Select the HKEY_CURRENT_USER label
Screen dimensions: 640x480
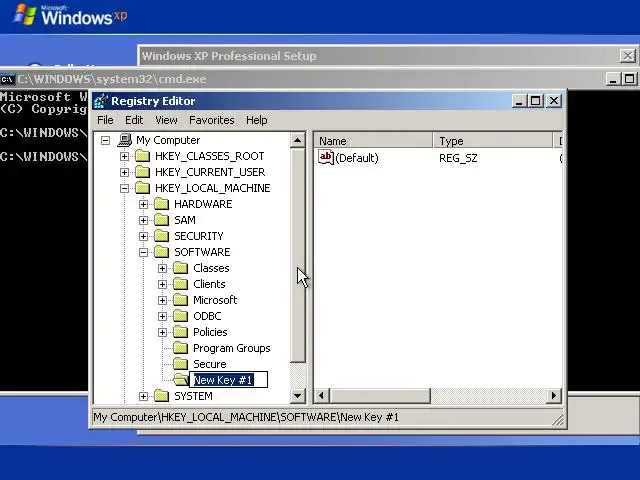(x=210, y=172)
